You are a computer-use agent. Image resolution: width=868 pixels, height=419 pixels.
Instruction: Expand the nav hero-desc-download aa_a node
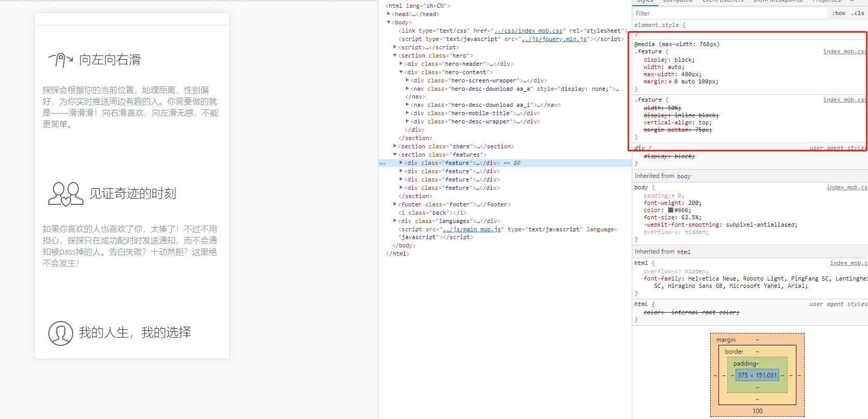(408, 89)
